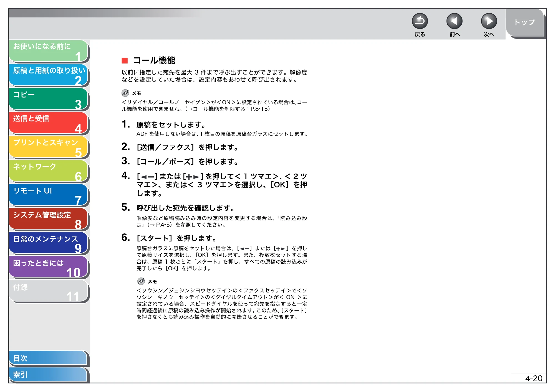Open the トップ tab
Image resolution: width=555 pixels, height=392 pixels.
[x=525, y=23]
